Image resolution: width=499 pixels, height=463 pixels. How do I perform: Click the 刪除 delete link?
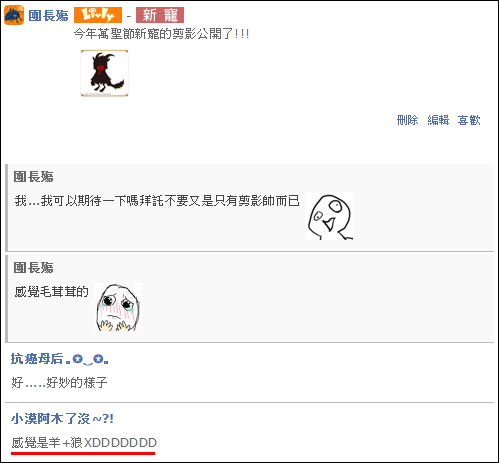pos(407,120)
